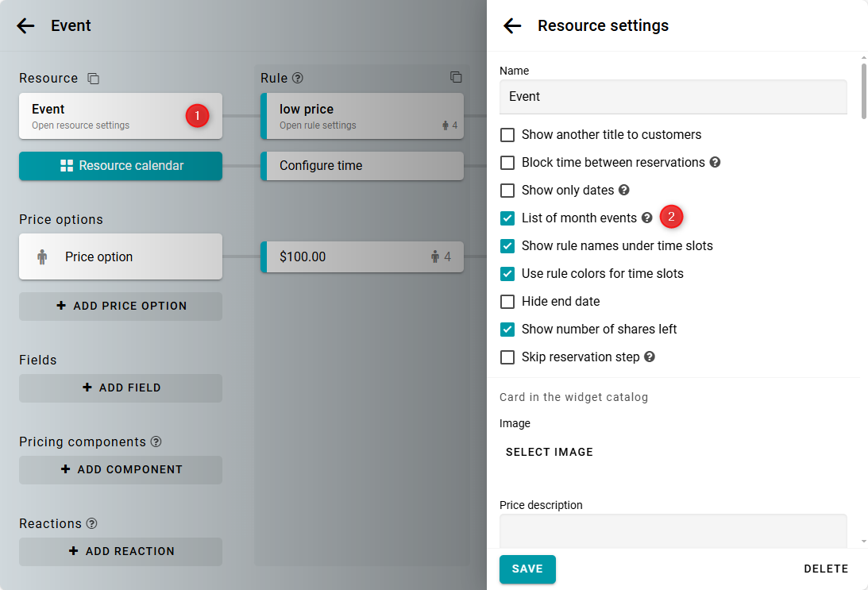Open help icon next to Rule heading
Viewport: 868px width, 590px height.
pos(298,78)
